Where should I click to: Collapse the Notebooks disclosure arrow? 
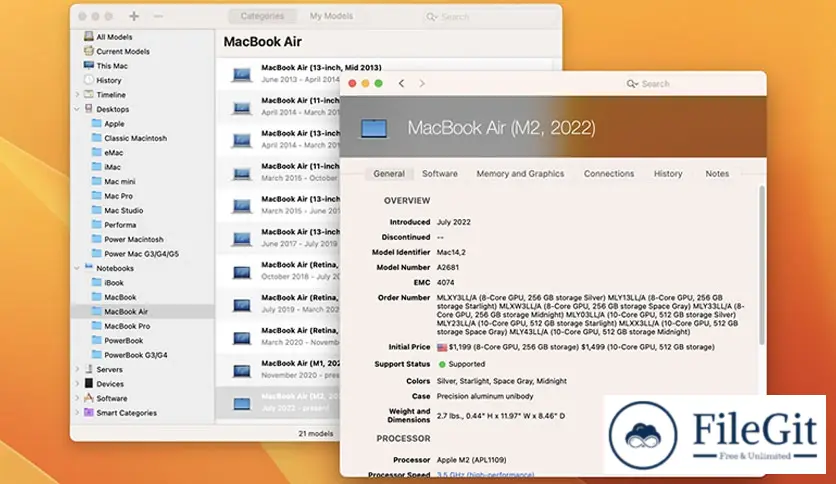click(77, 268)
